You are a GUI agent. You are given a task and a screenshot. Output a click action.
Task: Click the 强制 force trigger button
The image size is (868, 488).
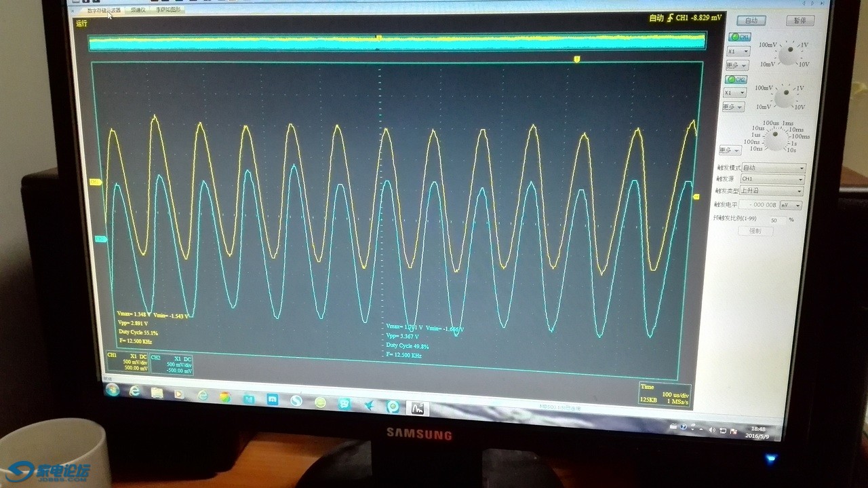coord(755,231)
